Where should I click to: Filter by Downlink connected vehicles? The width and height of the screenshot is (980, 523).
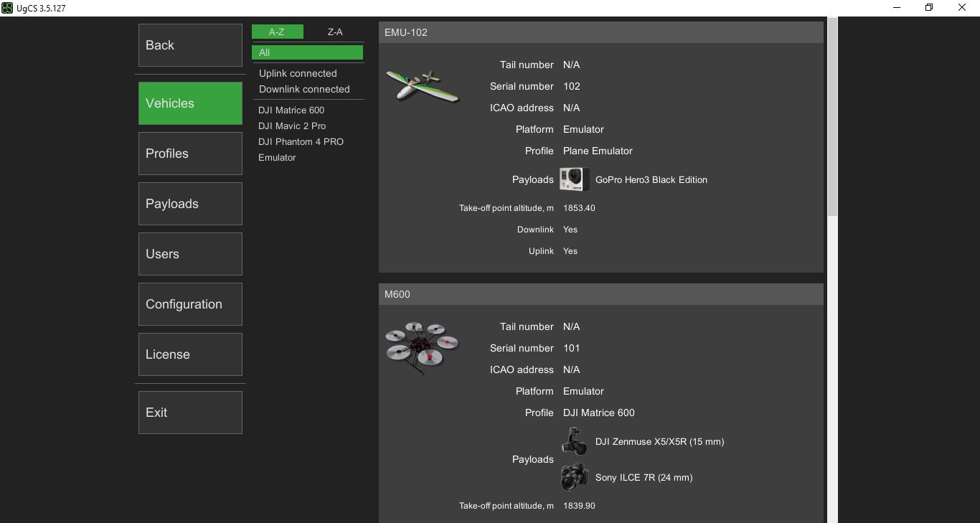click(x=304, y=89)
